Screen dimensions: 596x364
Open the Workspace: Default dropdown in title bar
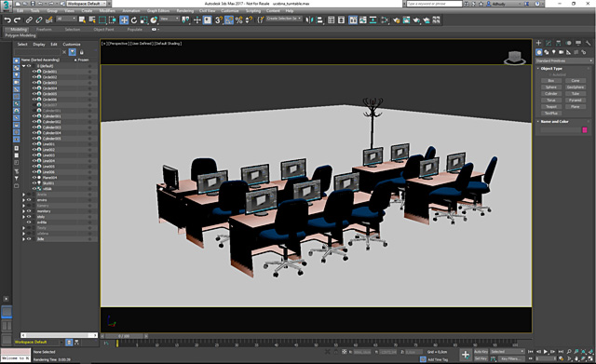coord(87,4)
